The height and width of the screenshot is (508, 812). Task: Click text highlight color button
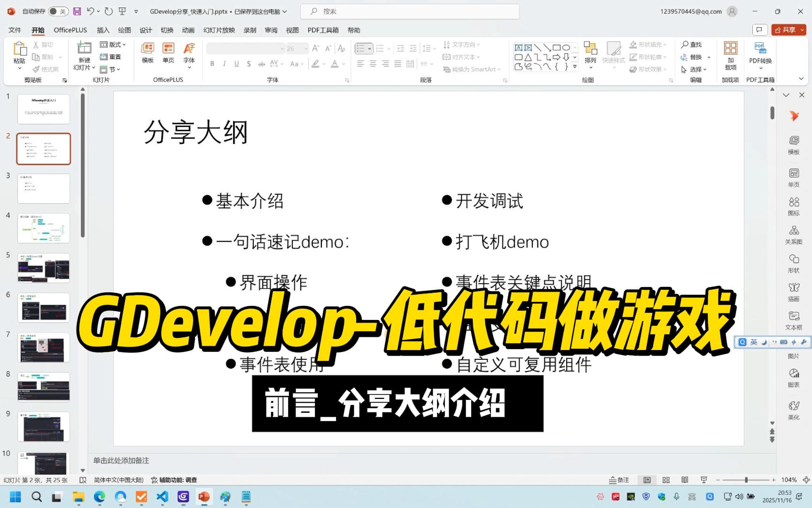(x=315, y=63)
